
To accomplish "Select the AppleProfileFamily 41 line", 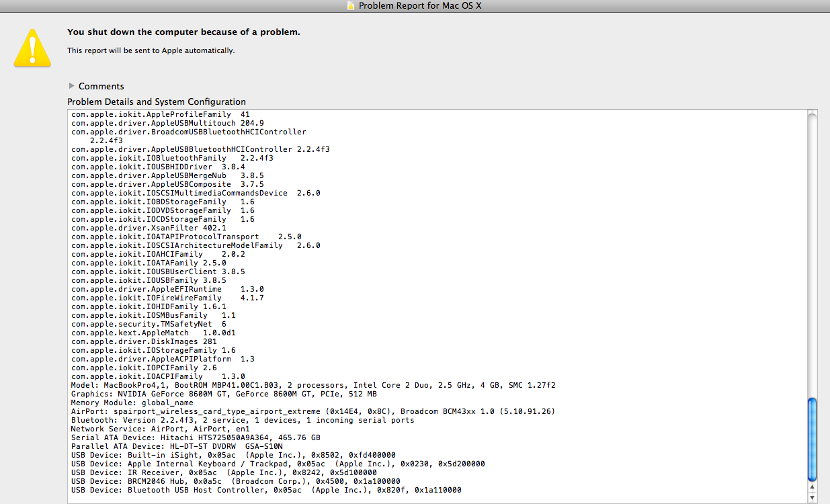I will [161, 114].
